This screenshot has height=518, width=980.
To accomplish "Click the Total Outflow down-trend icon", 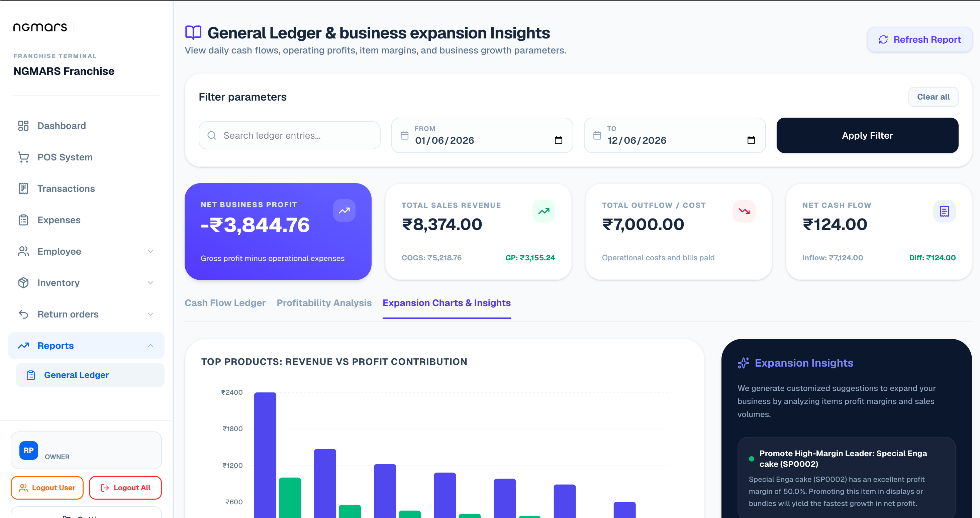I will click(x=745, y=211).
